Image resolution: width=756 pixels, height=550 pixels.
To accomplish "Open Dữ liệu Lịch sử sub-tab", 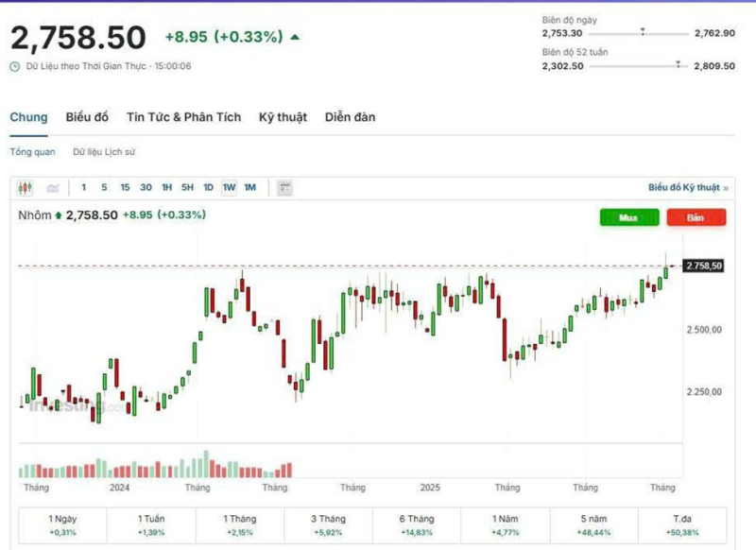I will click(104, 151).
